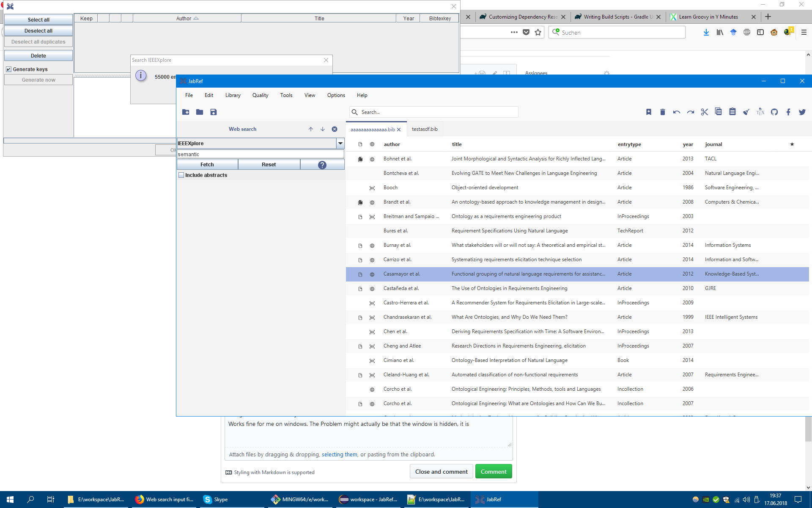Click the cut scissors icon
Screen dimensions: 812x508
[705, 112]
